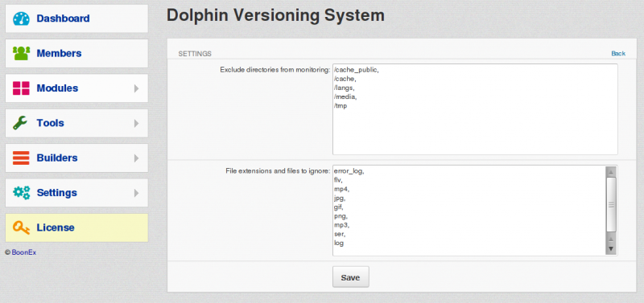Open the Dashboard menu item

coord(76,18)
